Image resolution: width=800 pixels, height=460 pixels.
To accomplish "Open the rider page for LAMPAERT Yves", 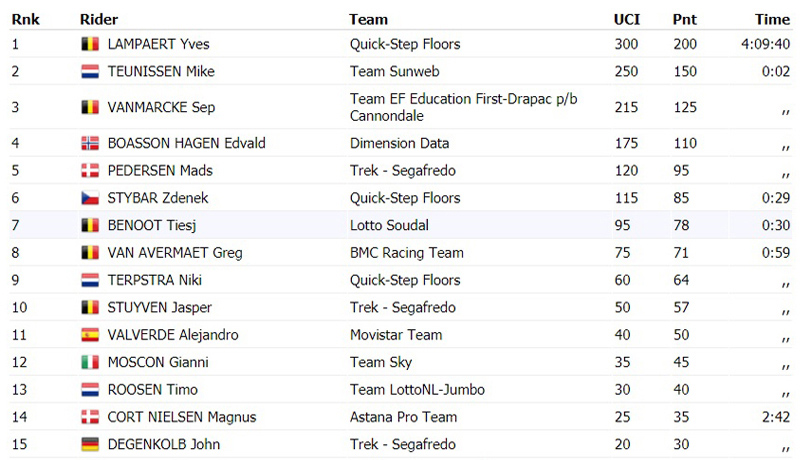I will (x=158, y=44).
